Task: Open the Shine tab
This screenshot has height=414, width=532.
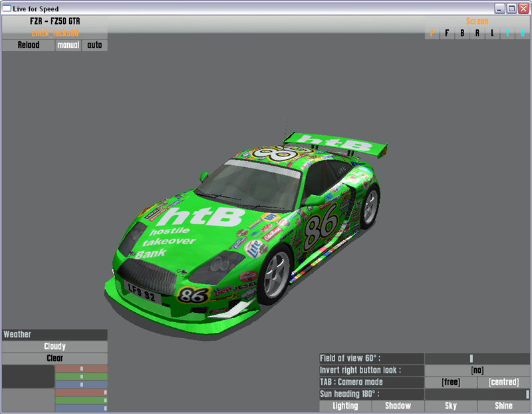Action: 503,406
